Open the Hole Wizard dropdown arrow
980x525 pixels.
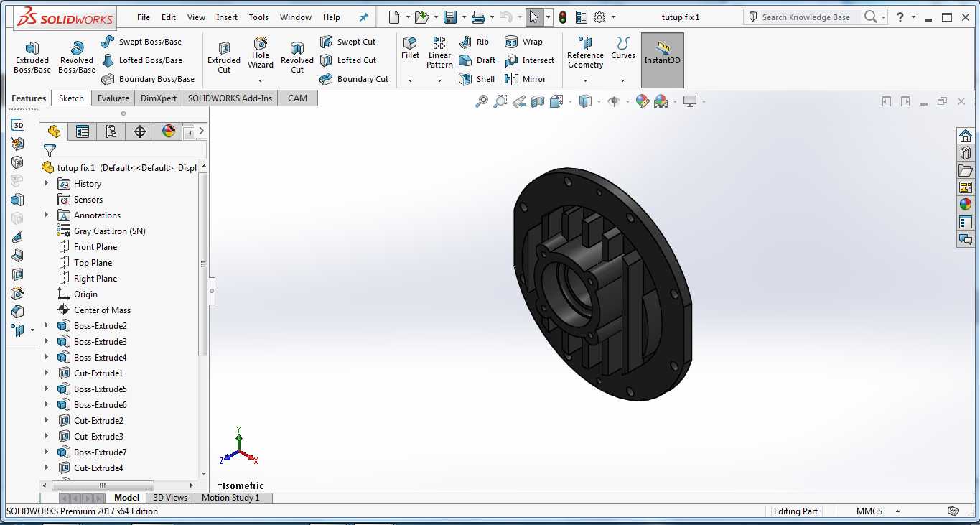[x=261, y=80]
